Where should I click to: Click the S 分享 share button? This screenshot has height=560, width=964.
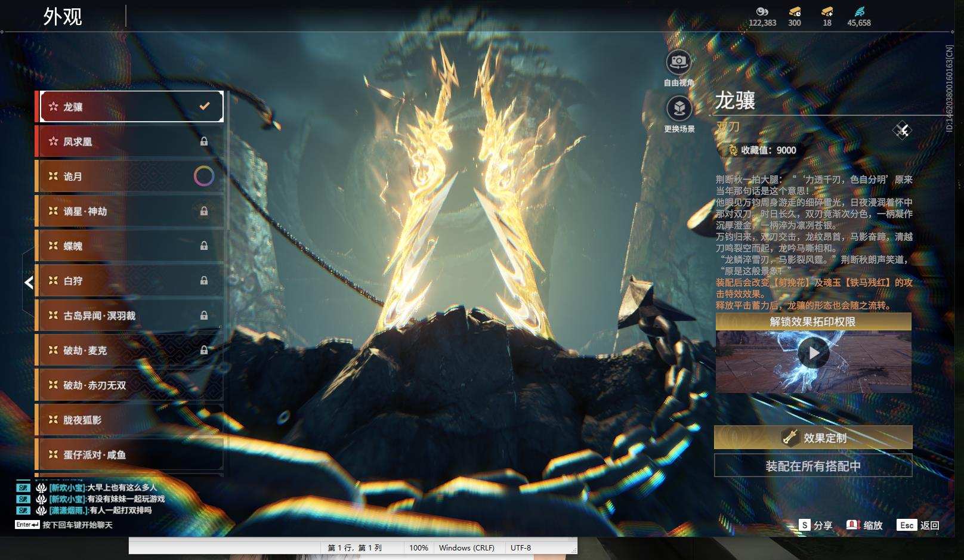click(816, 525)
